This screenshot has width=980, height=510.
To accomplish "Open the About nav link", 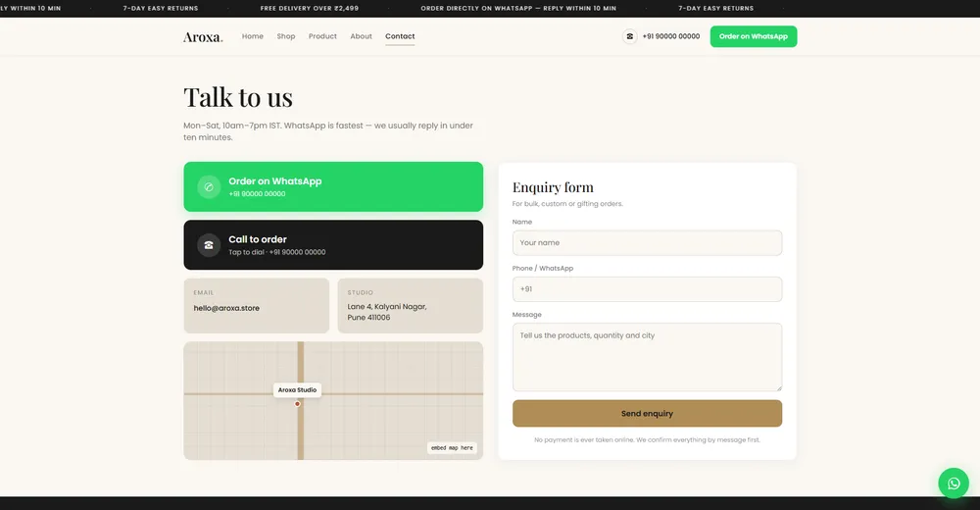I will coord(361,36).
